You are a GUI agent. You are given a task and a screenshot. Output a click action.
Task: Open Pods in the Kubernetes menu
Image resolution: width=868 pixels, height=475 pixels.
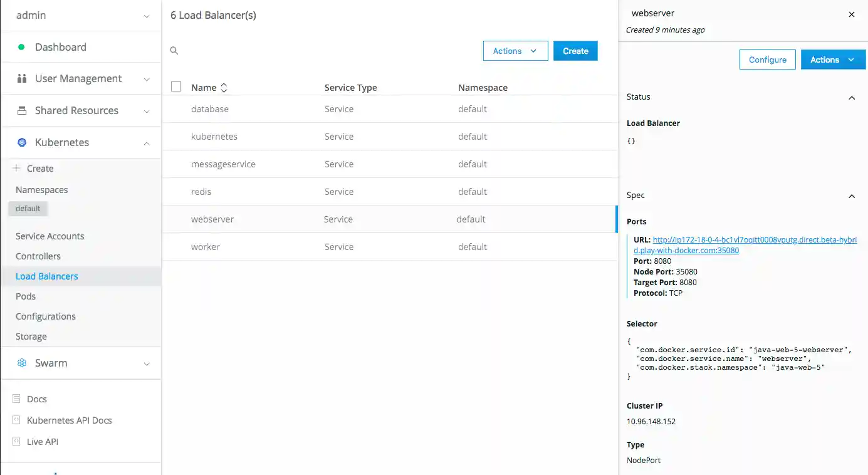26,296
